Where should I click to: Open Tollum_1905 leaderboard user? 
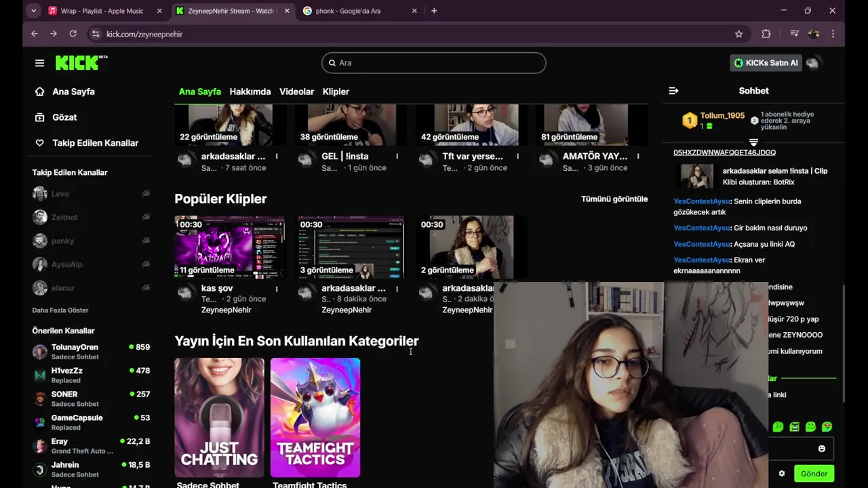pos(722,116)
